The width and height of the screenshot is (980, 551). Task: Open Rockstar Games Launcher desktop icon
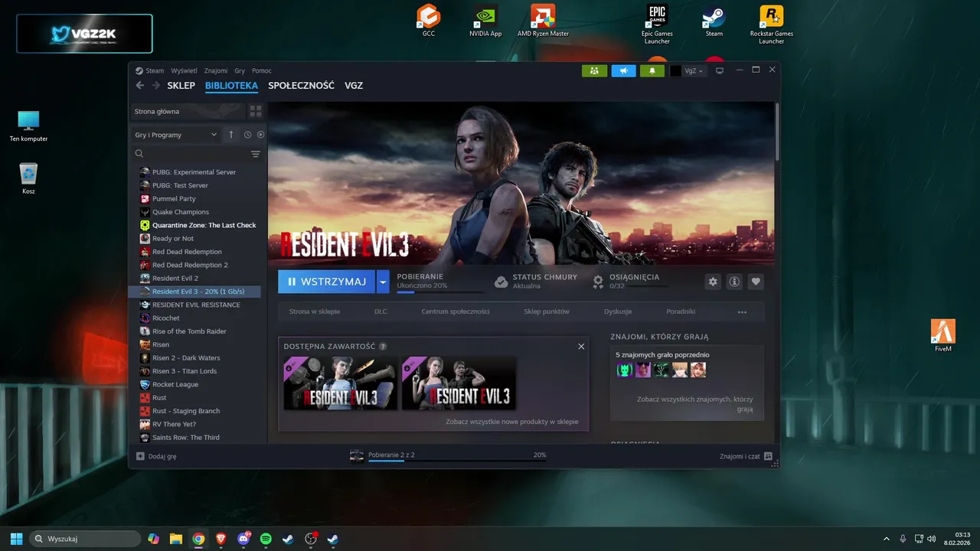click(771, 24)
